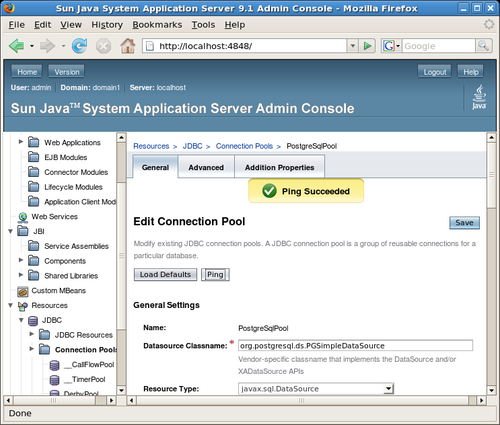Image resolution: width=500 pixels, height=425 pixels.
Task: Click the __CallFlowPool database icon
Action: [54, 365]
